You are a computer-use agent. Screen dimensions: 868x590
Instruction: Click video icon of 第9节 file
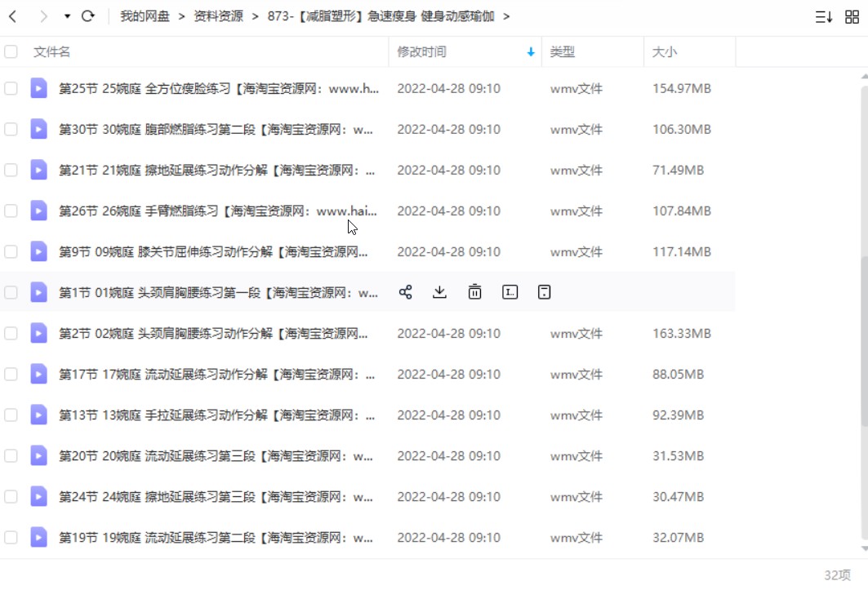[x=38, y=252]
